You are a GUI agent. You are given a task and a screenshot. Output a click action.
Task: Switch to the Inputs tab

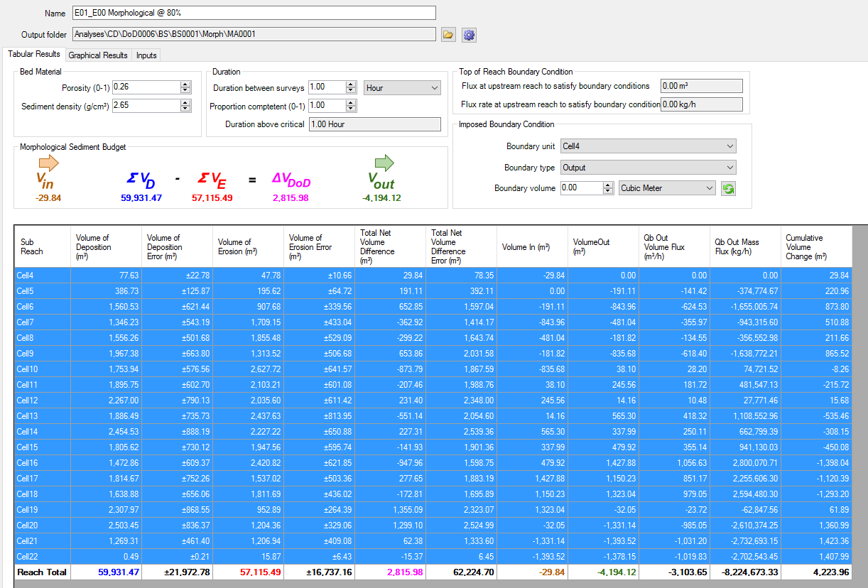point(146,55)
